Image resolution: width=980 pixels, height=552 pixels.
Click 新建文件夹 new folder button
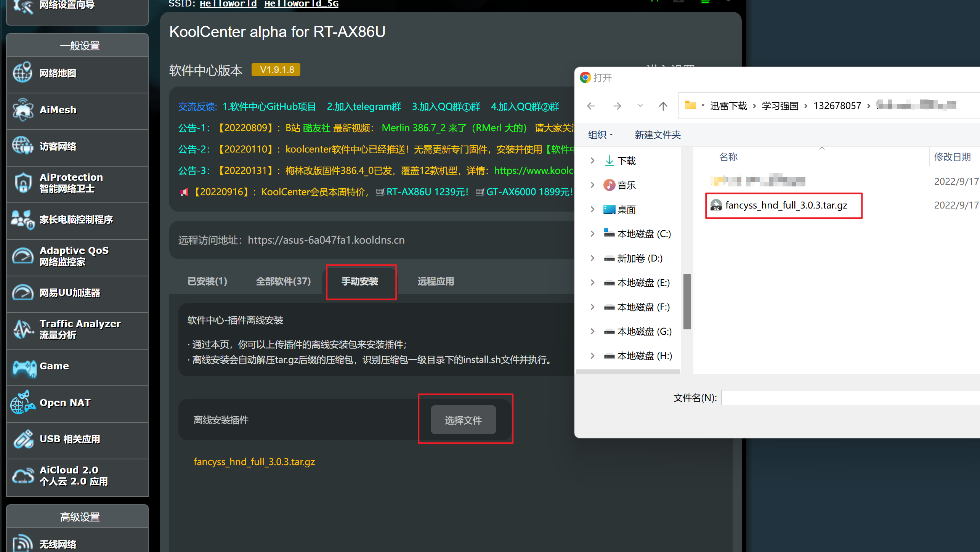tap(658, 135)
